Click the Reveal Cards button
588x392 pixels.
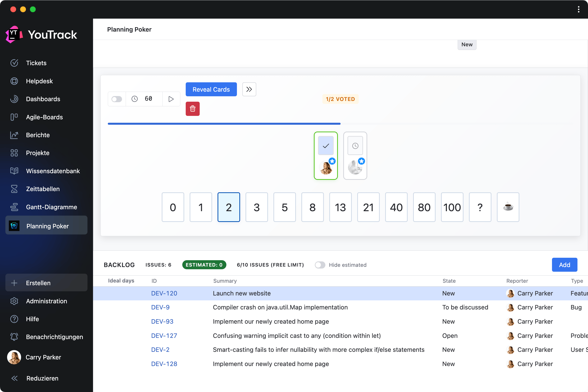point(211,89)
